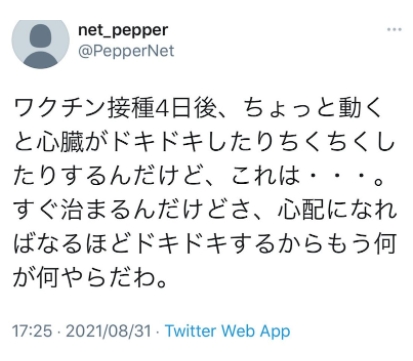
Task: Click the tweet line starting with たりするんだけど
Action: (199, 176)
